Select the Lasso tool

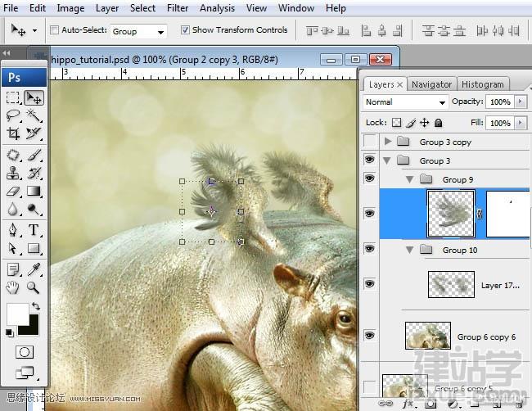tap(13, 115)
